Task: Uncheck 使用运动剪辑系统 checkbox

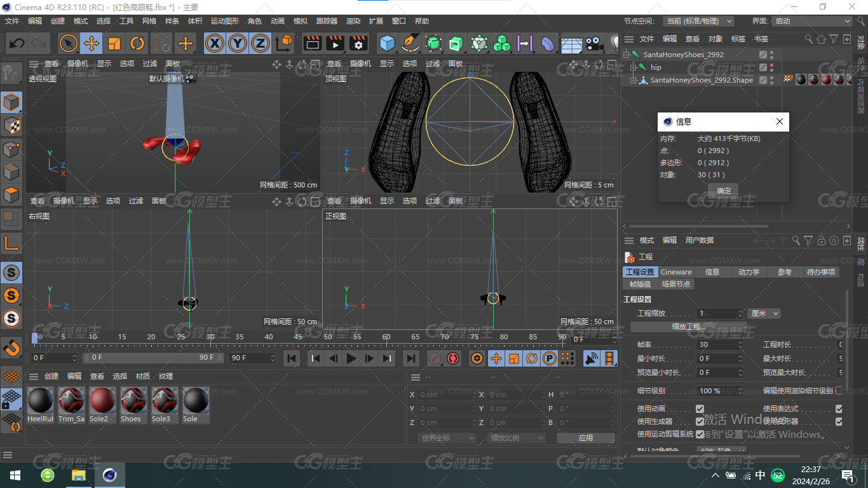Action: point(700,434)
